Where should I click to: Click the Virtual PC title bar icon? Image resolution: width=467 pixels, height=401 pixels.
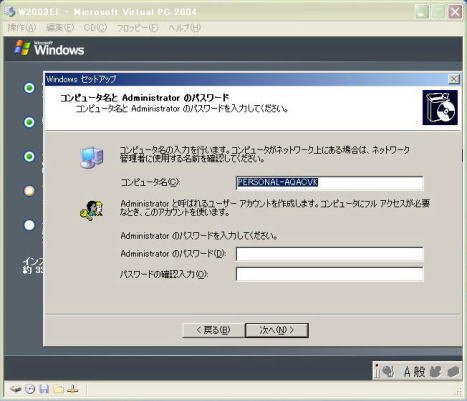tap(10, 12)
